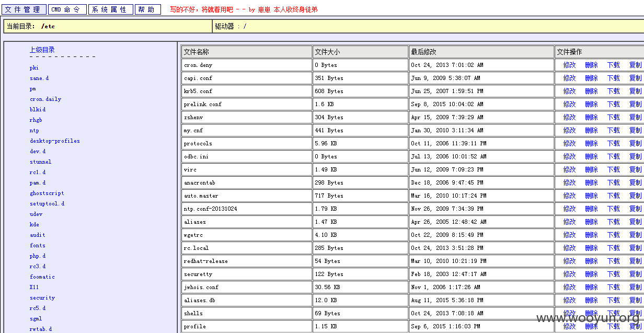Open the dev.d directory

point(38,152)
